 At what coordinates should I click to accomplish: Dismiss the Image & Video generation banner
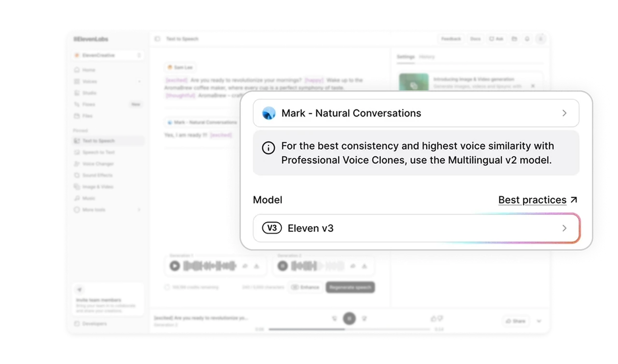click(533, 86)
